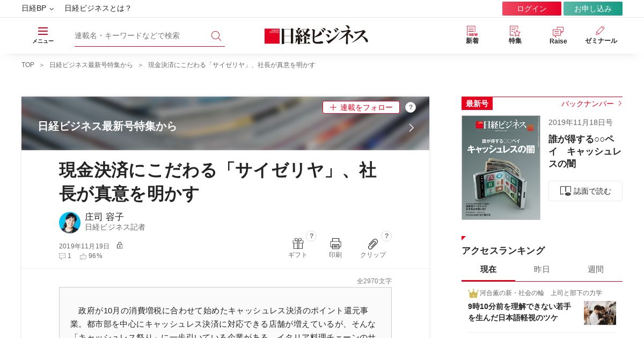Open the magazine cover thumbnail
This screenshot has height=338, width=644.
coord(501,167)
